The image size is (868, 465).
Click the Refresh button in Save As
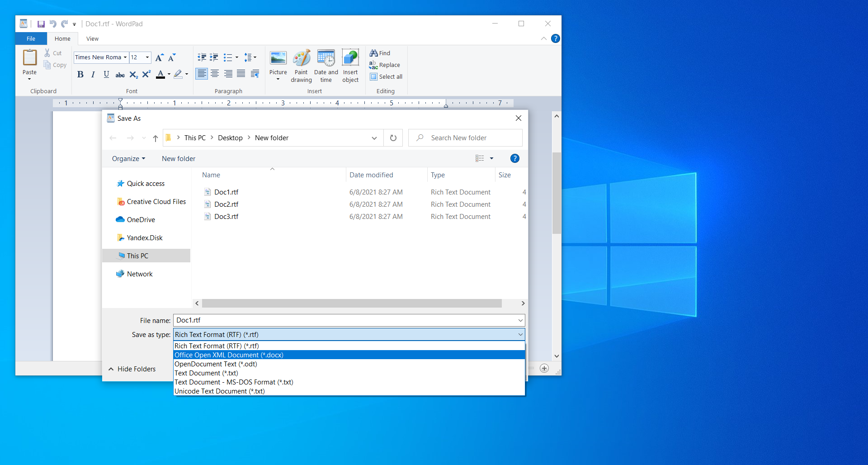(393, 138)
